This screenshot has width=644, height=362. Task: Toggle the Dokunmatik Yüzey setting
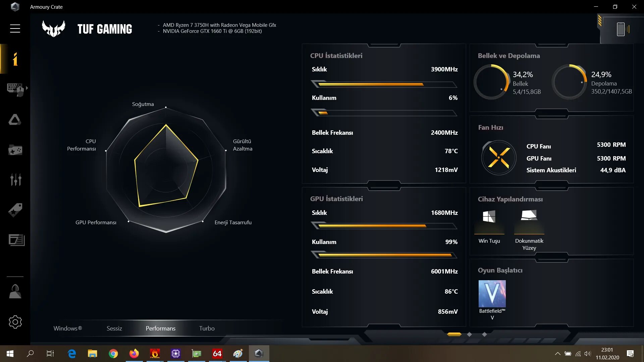[529, 230]
